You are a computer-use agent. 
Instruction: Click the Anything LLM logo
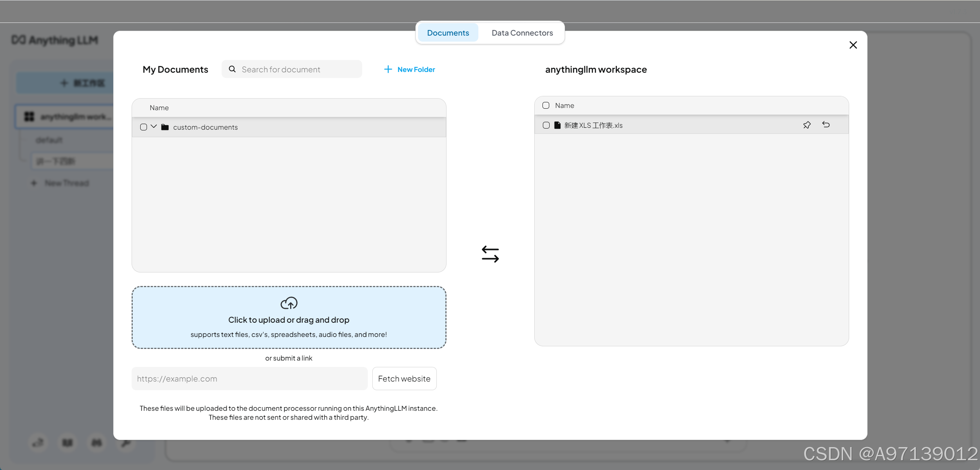click(x=54, y=40)
